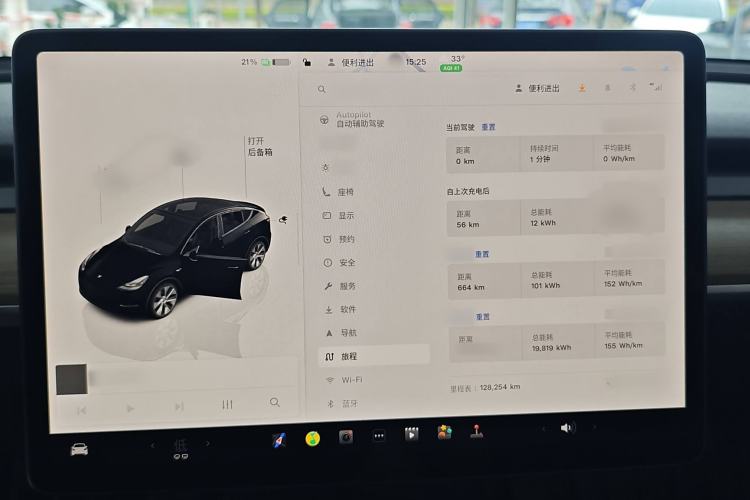Open the 服务 service menu
This screenshot has width=750, height=500.
[x=341, y=286]
